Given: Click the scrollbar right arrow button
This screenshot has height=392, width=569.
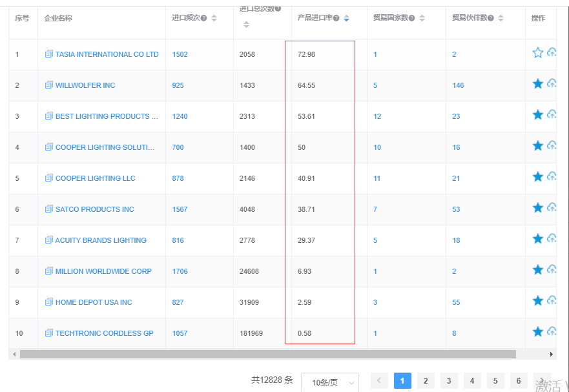Looking at the screenshot, I should coord(551,355).
